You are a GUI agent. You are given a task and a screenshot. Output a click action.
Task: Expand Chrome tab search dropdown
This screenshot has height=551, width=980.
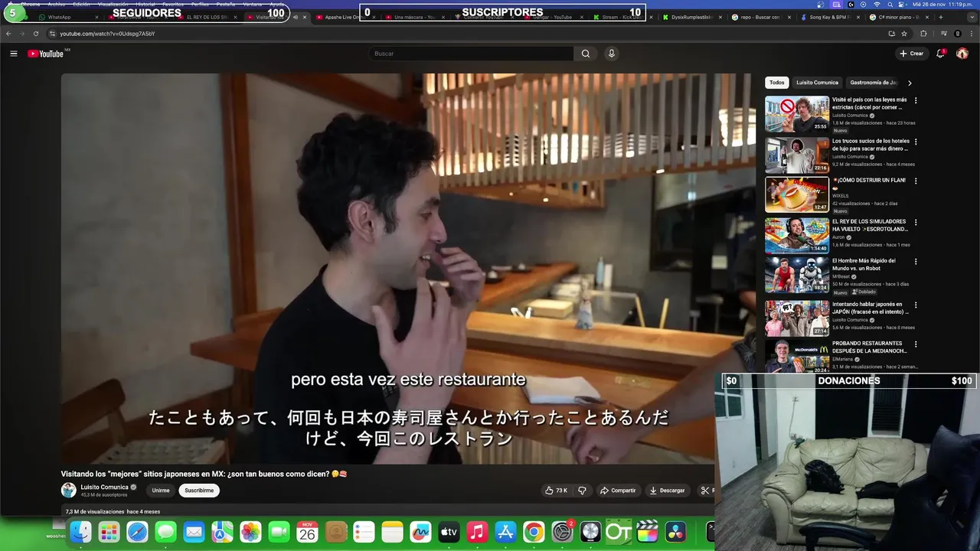click(x=972, y=17)
